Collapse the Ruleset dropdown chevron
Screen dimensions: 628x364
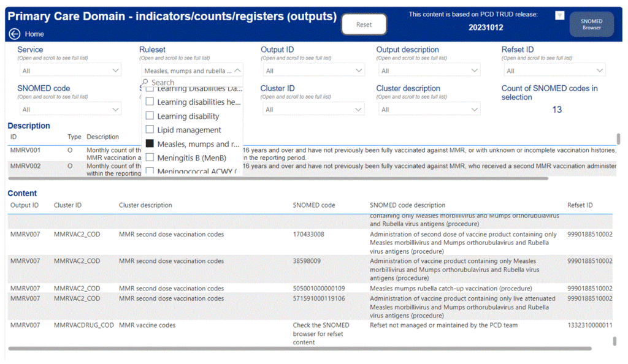pyautogui.click(x=237, y=70)
